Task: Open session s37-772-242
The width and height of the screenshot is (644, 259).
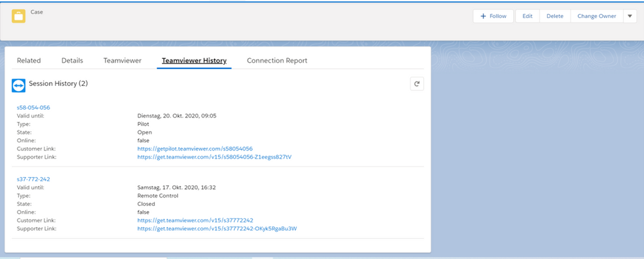Action: [x=34, y=179]
